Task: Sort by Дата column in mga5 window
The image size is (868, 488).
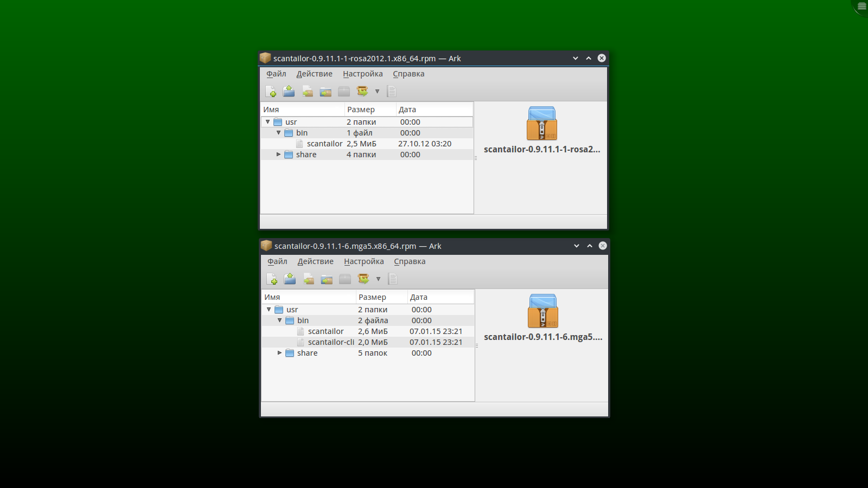Action: pos(441,297)
